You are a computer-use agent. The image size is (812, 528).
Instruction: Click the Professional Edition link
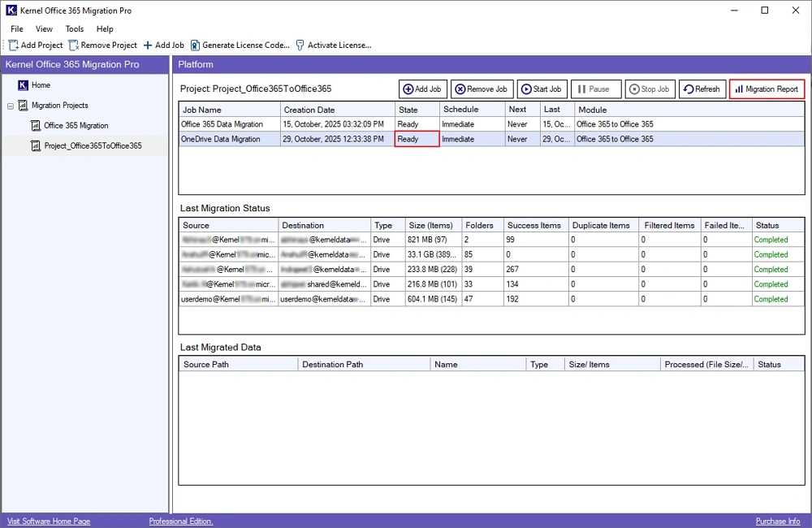tap(179, 521)
